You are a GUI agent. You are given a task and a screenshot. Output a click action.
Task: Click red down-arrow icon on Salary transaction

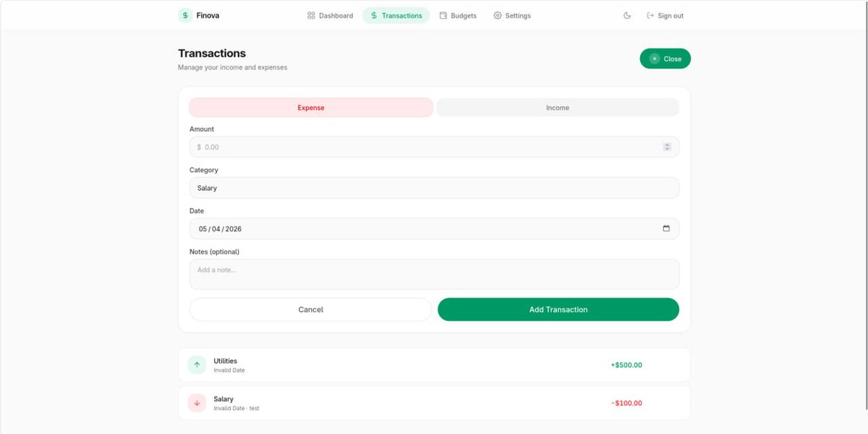pos(197,403)
